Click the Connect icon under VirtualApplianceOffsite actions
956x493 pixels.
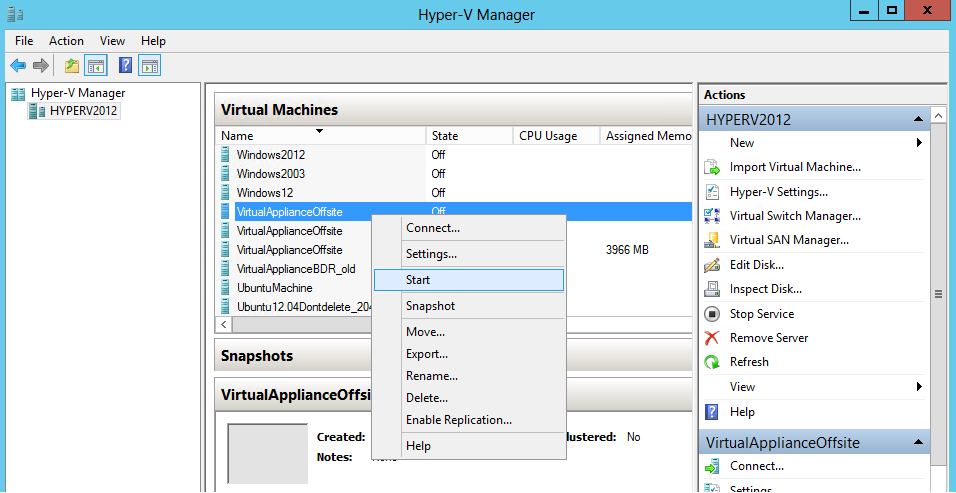[712, 467]
